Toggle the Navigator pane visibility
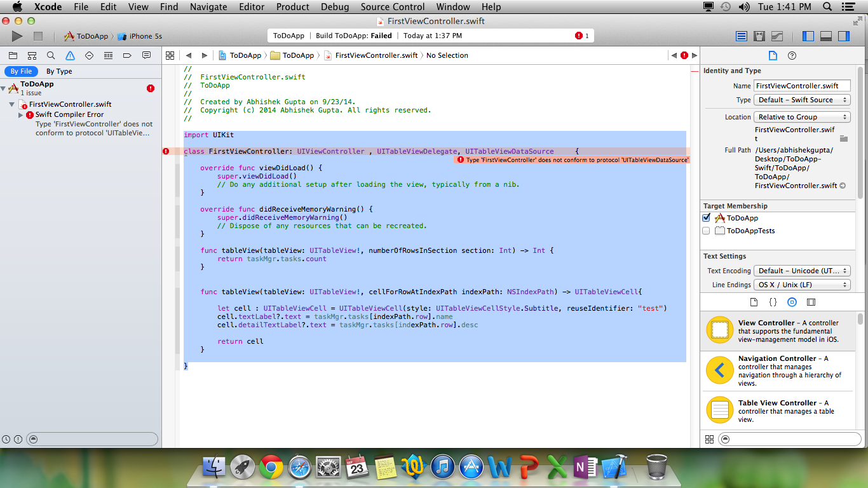This screenshot has height=488, width=868. pos(808,36)
